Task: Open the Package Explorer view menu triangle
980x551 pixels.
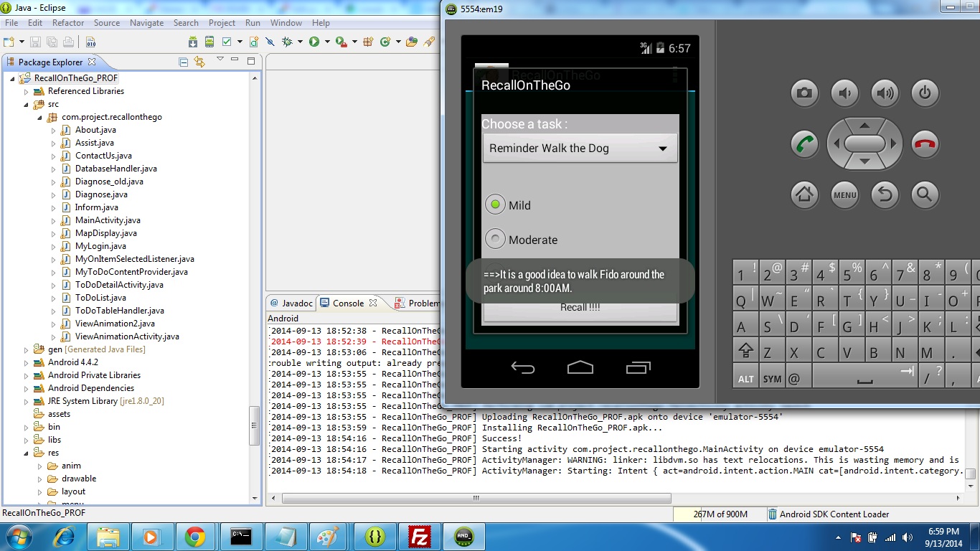Action: tap(220, 60)
